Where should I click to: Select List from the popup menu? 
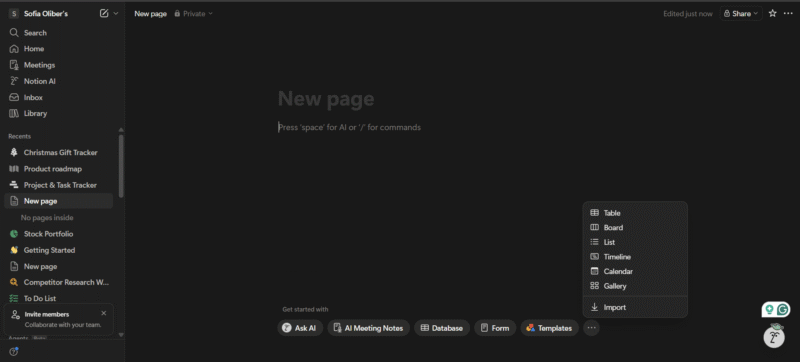(635, 242)
